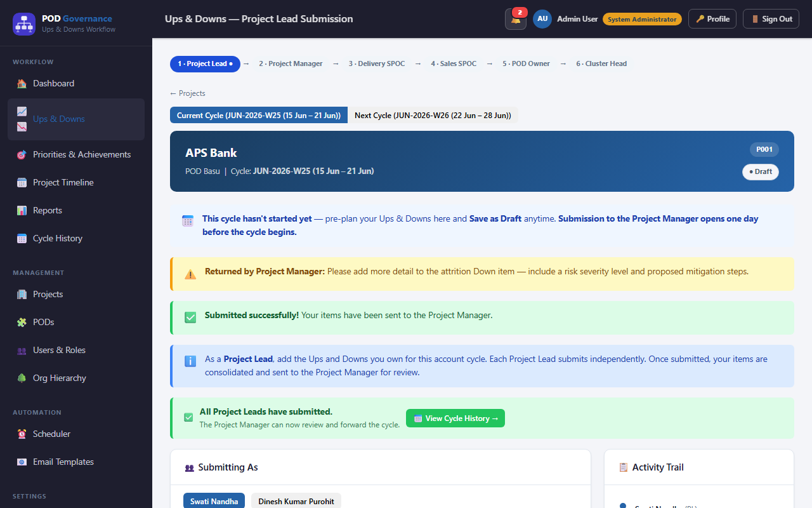Viewport: 812px width, 508px height.
Task: Switch to Current Cycle JUN-2026-W25 tab
Action: click(259, 115)
